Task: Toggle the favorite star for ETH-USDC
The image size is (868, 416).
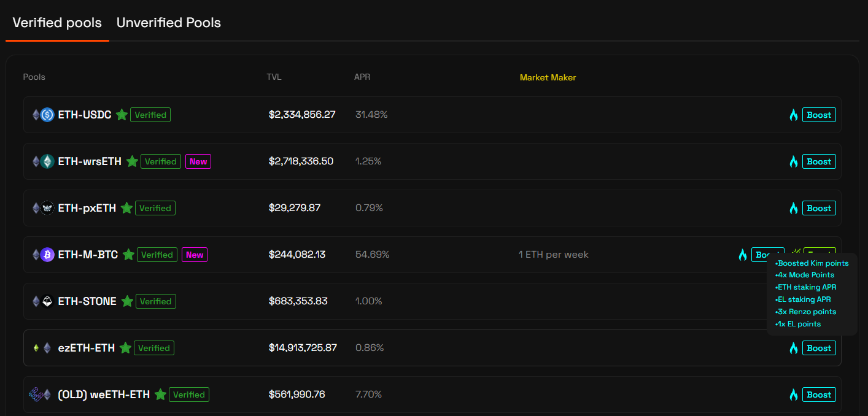Action: (121, 115)
